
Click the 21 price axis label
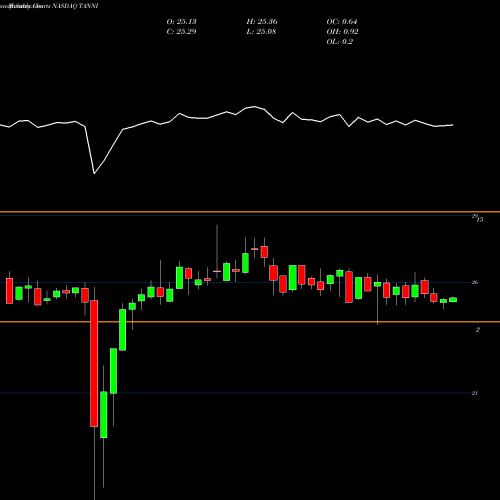pos(475,393)
